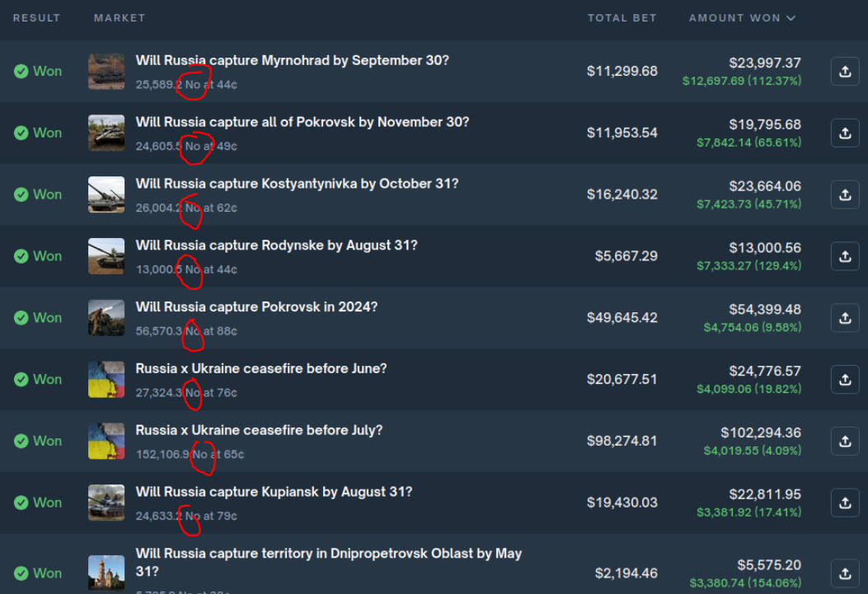The height and width of the screenshot is (594, 868).
Task: Share the ceasefire before July result
Action: coord(845,441)
